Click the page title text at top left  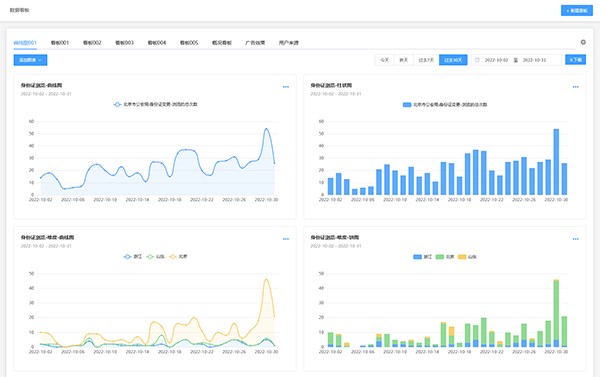pos(19,10)
